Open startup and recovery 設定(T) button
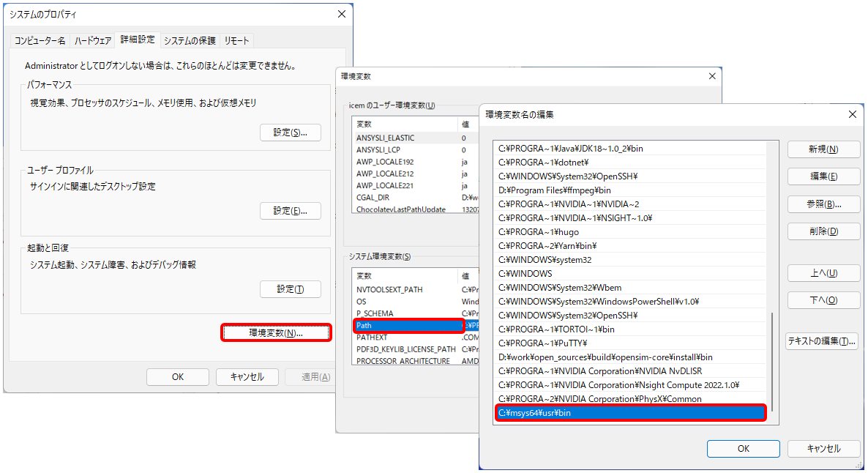868x473 pixels. (x=291, y=289)
